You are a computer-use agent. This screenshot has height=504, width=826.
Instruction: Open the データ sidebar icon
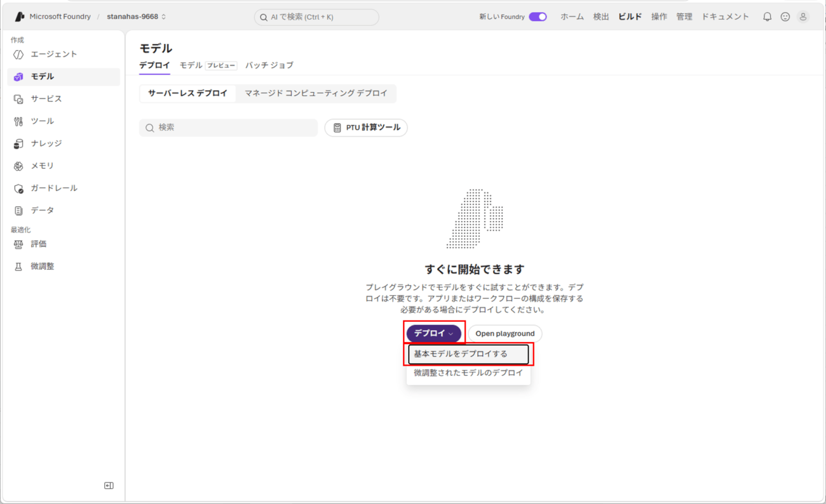(18, 211)
